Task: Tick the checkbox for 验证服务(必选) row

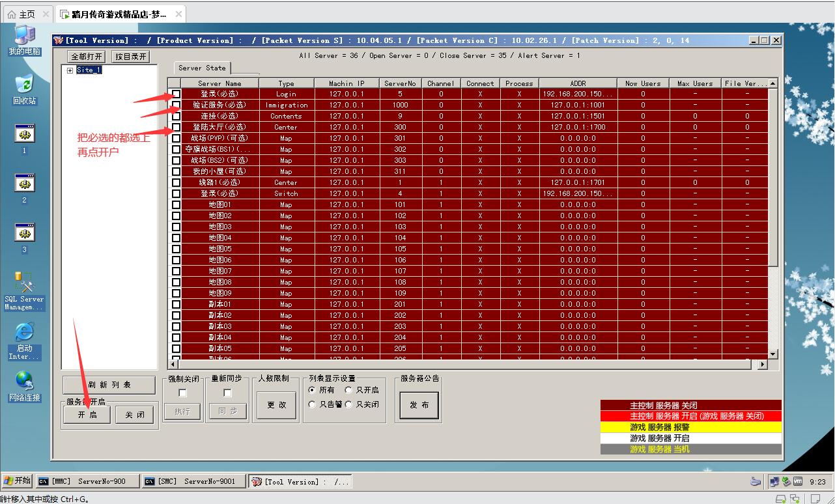Action: (176, 105)
